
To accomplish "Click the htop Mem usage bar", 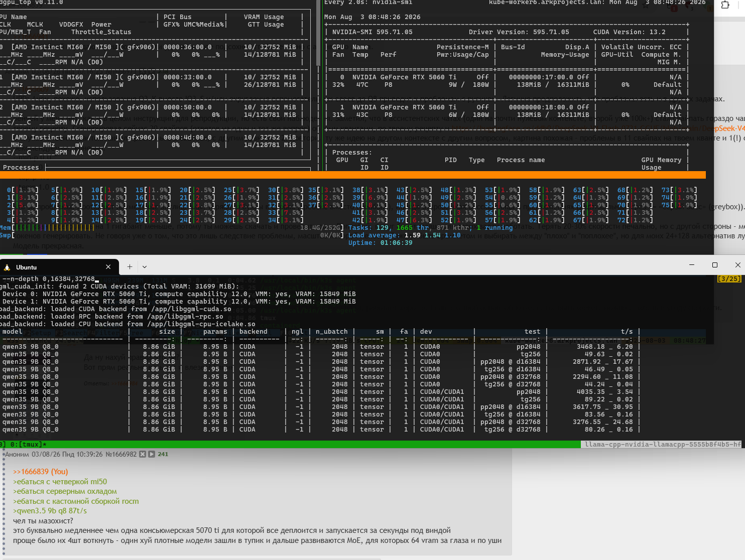I will [x=173, y=228].
